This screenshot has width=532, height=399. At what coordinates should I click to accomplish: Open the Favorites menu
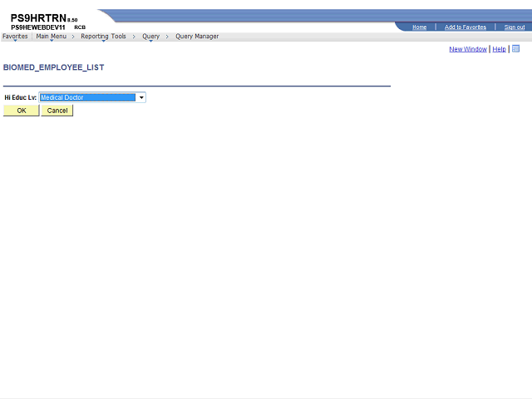coord(15,37)
